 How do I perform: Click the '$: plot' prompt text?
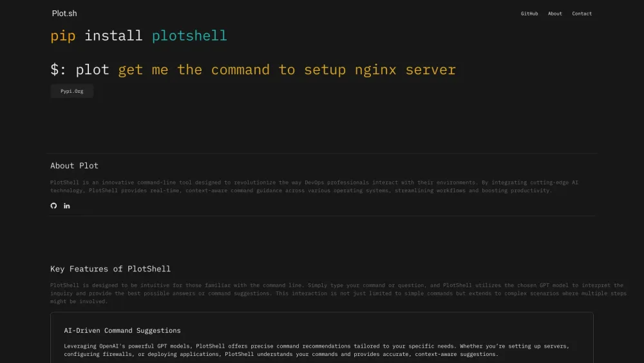[80, 70]
